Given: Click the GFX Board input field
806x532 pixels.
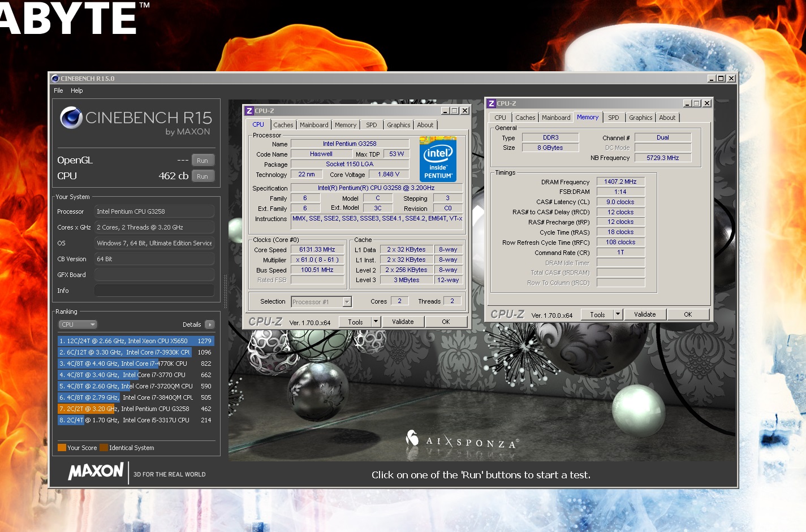Looking at the screenshot, I should coord(154,275).
